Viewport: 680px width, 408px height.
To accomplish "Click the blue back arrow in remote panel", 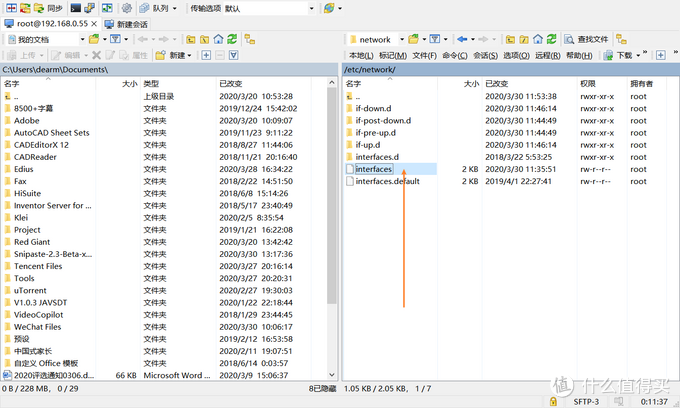I will [x=462, y=39].
